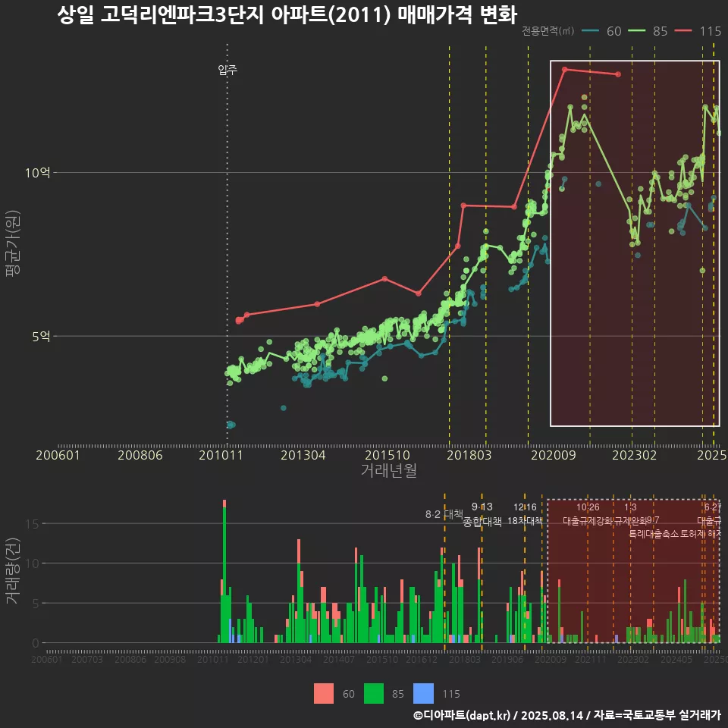This screenshot has height=728, width=728.
Task: Click '201803' on the price chart x-axis
Action: tap(469, 455)
